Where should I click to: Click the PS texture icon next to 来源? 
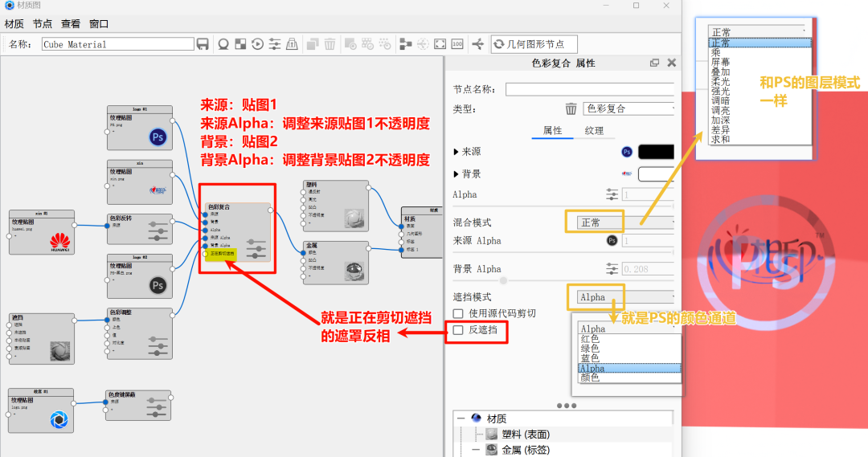pyautogui.click(x=627, y=152)
